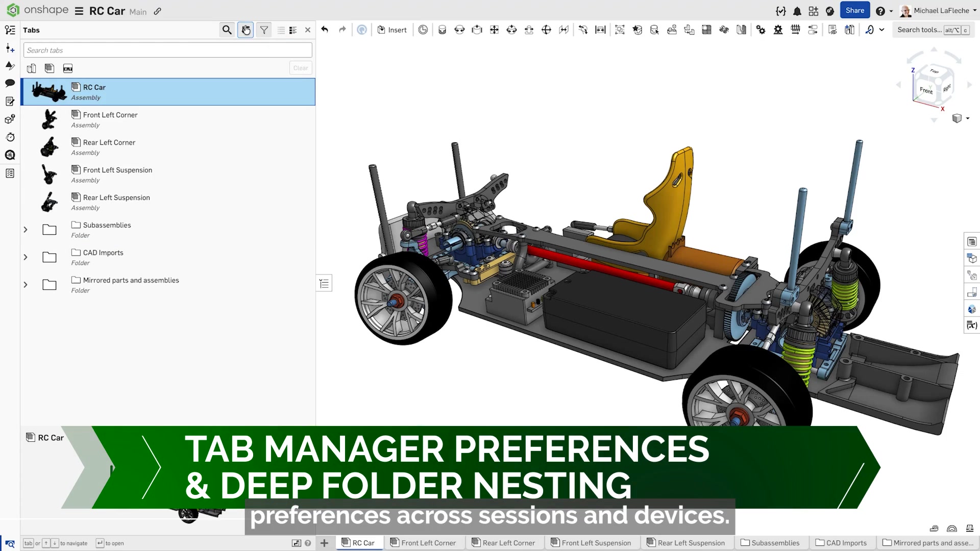Expand the CAD Imports folder

tap(26, 257)
